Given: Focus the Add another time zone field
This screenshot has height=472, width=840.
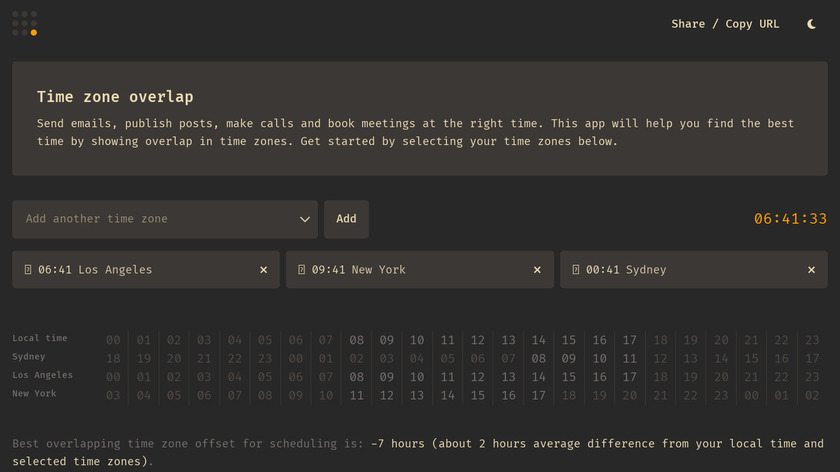Looking at the screenshot, I should point(155,219).
